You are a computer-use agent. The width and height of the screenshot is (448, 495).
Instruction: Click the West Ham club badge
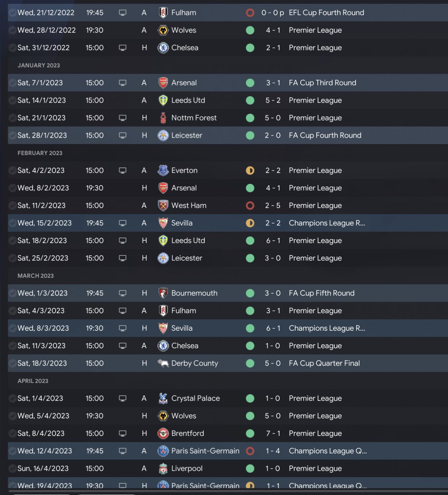pos(163,206)
